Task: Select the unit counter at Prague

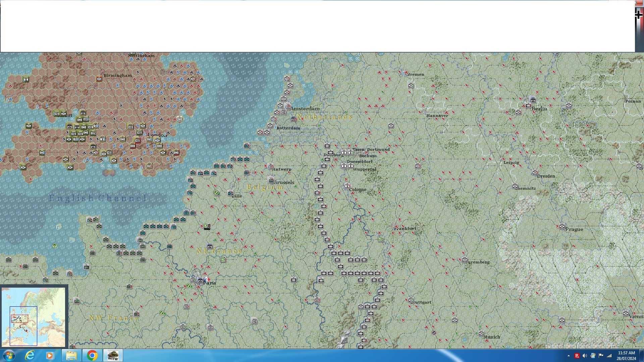Action: (x=562, y=227)
